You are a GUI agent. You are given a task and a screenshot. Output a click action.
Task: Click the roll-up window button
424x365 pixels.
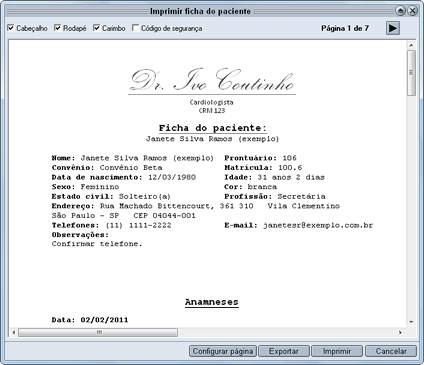tap(400, 11)
